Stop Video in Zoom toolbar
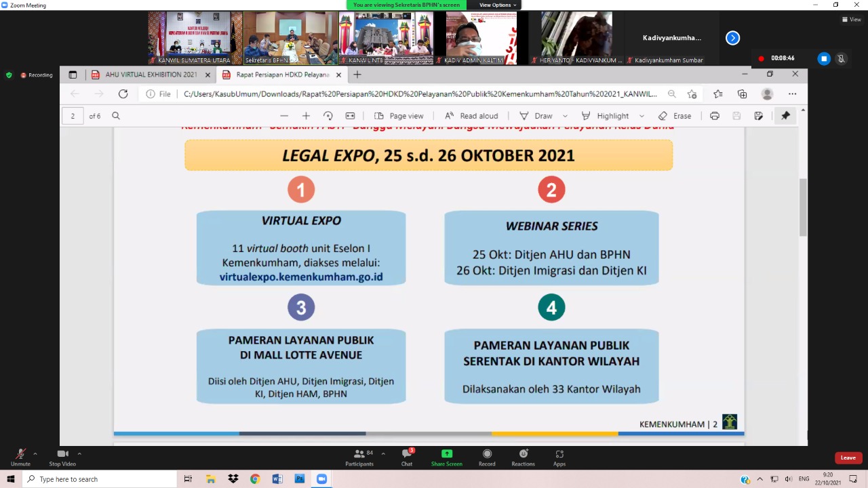868x488 pixels. 62,457
